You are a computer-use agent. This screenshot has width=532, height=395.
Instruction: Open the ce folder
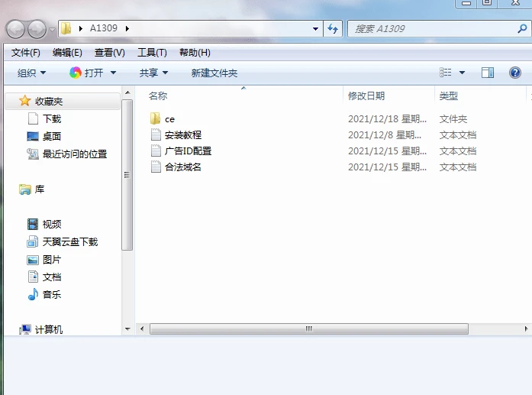tap(169, 118)
